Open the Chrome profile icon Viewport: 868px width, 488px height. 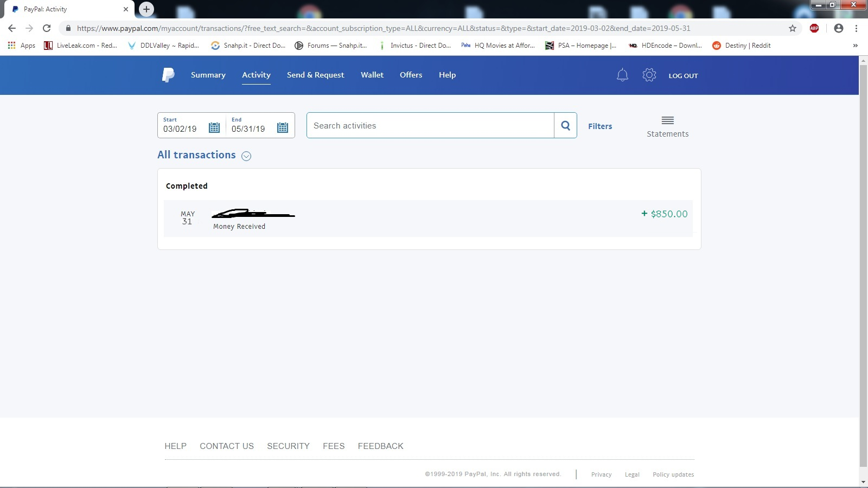pos(839,28)
